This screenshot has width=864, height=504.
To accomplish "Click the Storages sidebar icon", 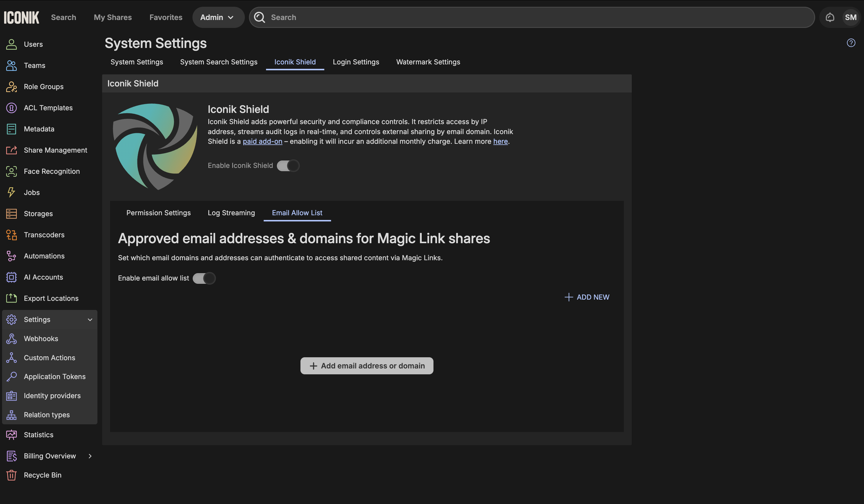I will point(11,214).
